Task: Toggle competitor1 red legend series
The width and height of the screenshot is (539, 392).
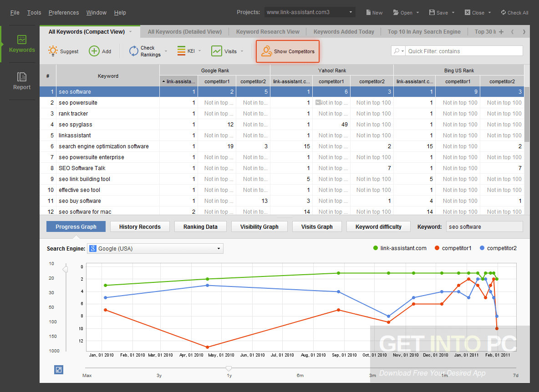Action: pyautogui.click(x=453, y=248)
